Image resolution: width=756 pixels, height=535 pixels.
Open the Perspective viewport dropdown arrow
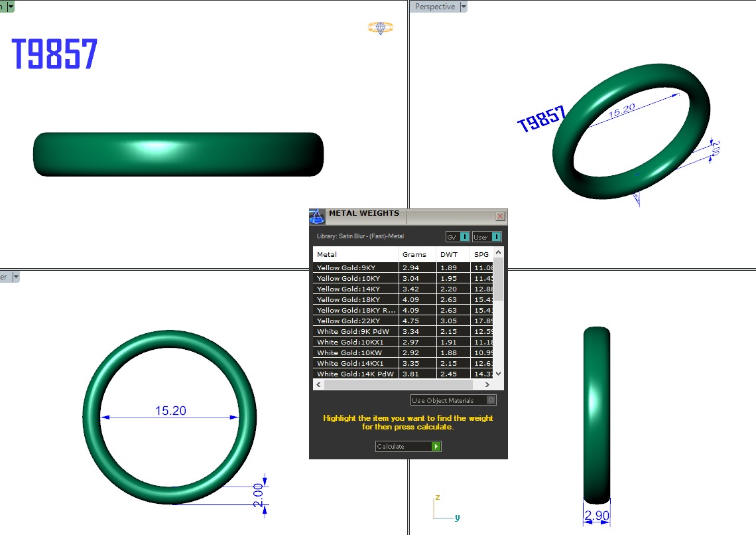coord(464,7)
